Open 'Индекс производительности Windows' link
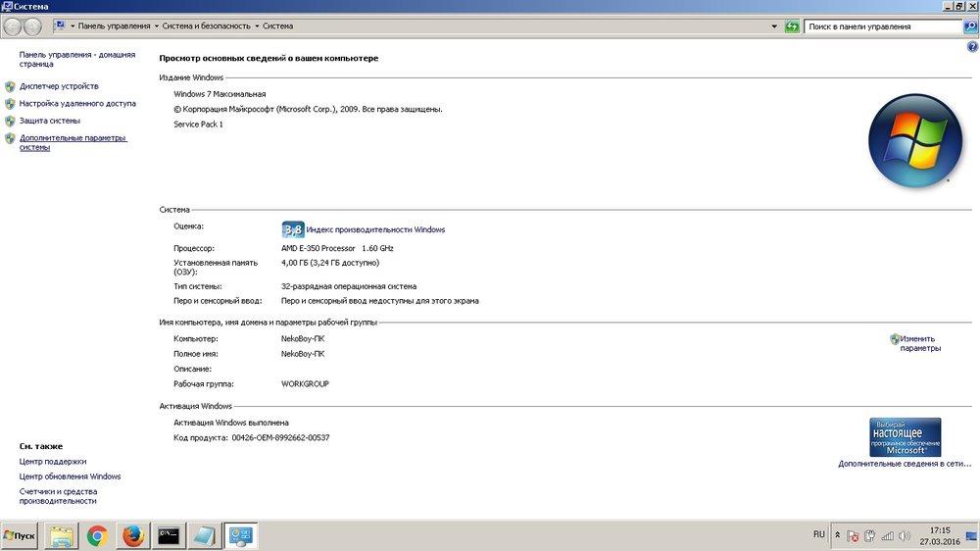Screen dimensions: 980x551 tap(375, 229)
